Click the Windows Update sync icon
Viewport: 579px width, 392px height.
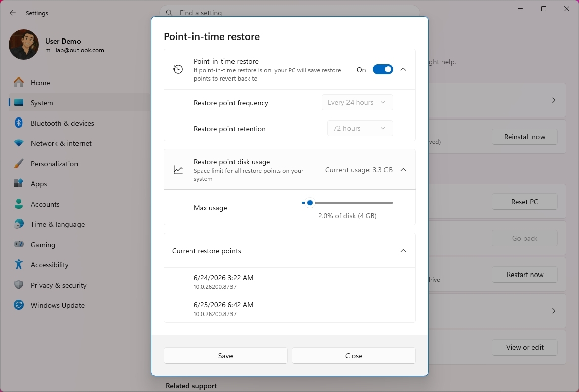pos(18,305)
